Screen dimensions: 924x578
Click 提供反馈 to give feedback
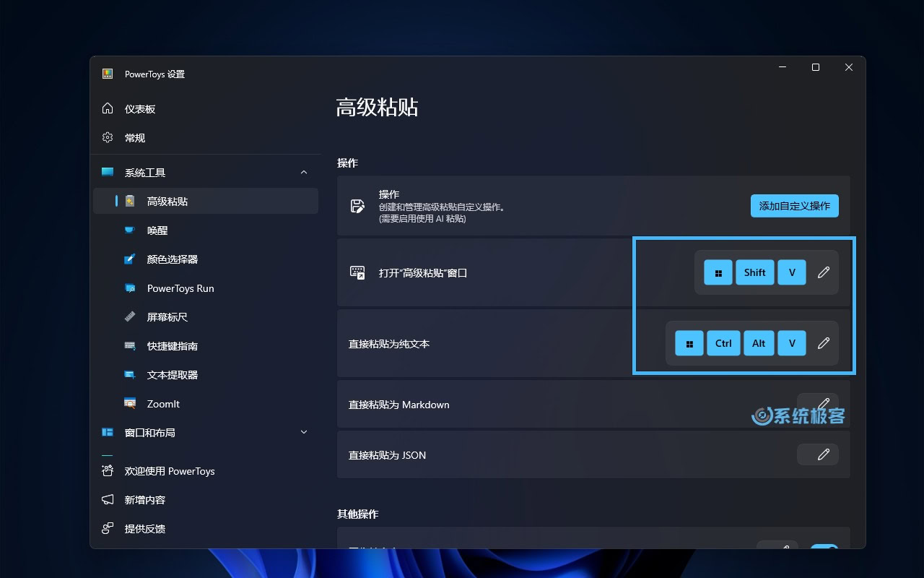[x=206, y=528]
